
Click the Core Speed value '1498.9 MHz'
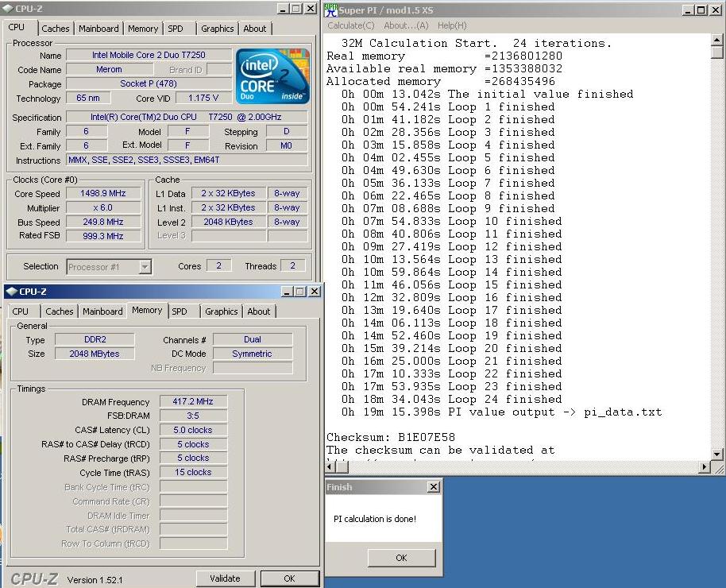(x=102, y=193)
